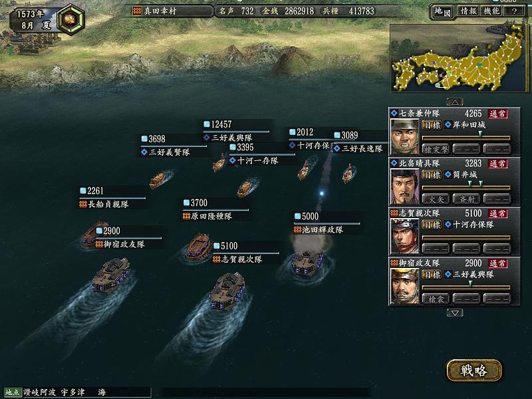532x399 pixels.
Task: Select 志賀親次's commander portrait
Action: point(404,236)
